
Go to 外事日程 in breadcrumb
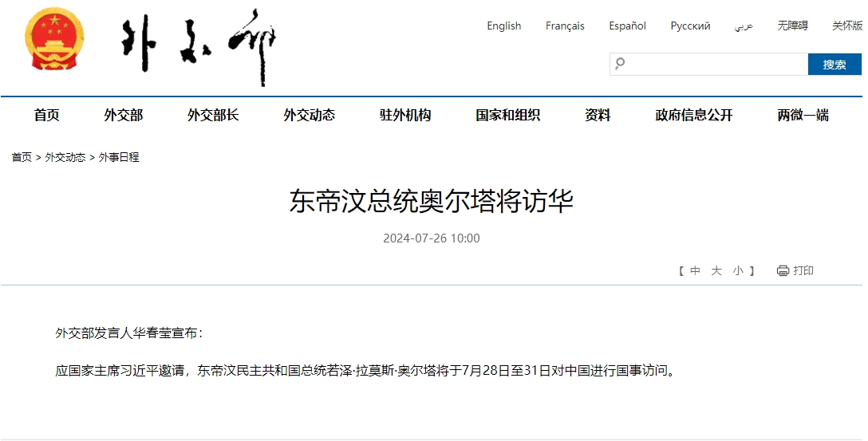click(119, 157)
